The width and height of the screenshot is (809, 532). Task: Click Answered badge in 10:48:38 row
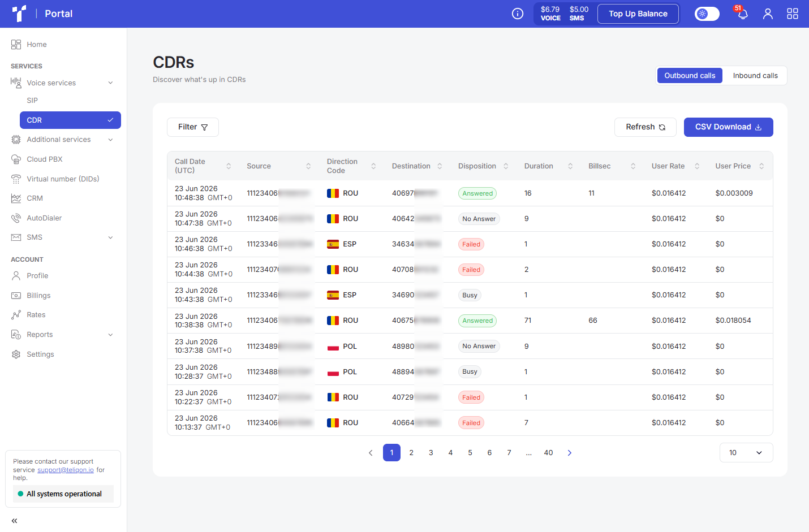477,193
